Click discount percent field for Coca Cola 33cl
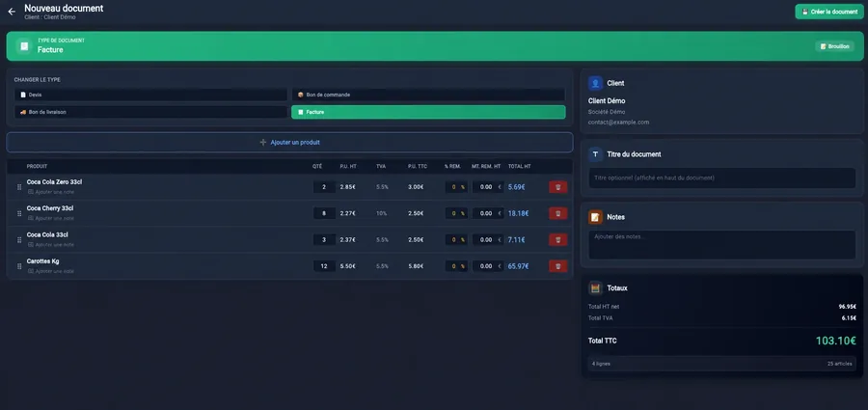The image size is (868, 410). click(x=457, y=240)
